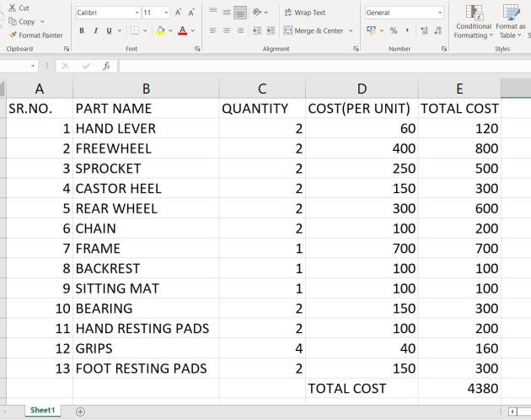Expand the Merge & Center dropdown arrow
This screenshot has height=420, width=531.
click(351, 31)
